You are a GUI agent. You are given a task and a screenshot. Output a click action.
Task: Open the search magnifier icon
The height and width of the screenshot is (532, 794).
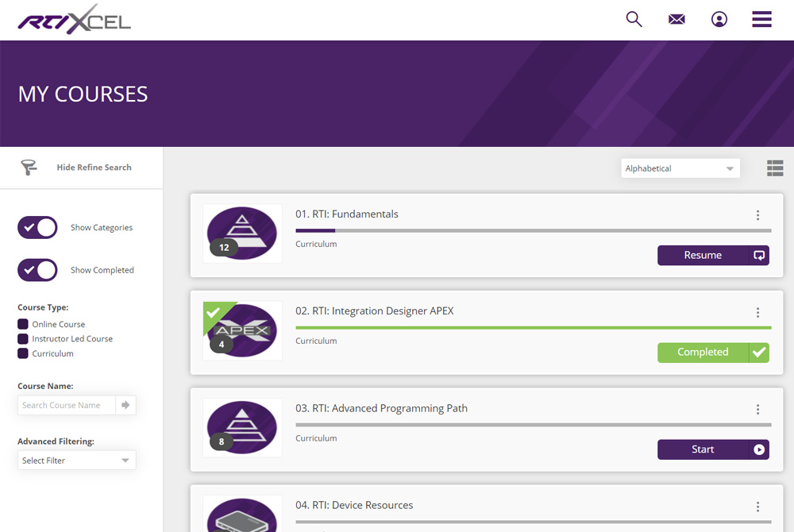(634, 19)
